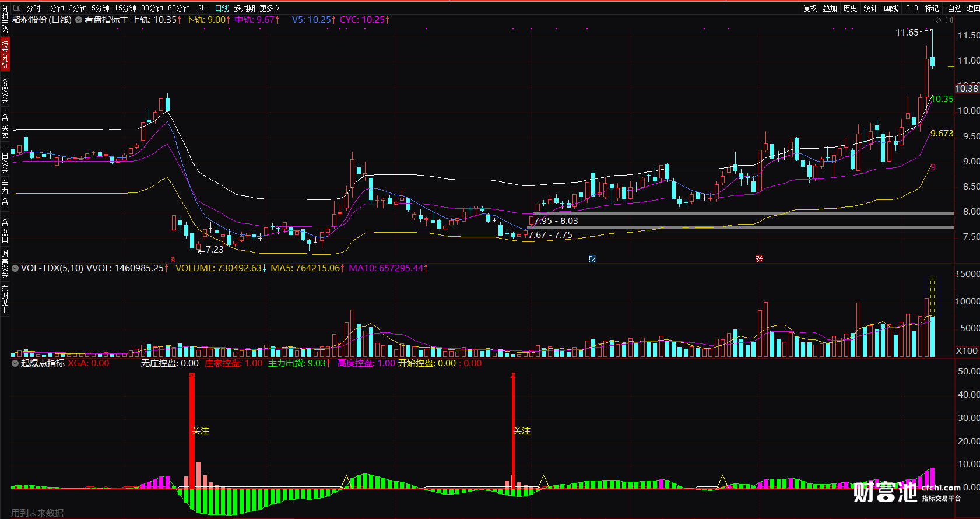The width and height of the screenshot is (980, 519).
Task: Add stock via +自选 button
Action: click(x=953, y=8)
